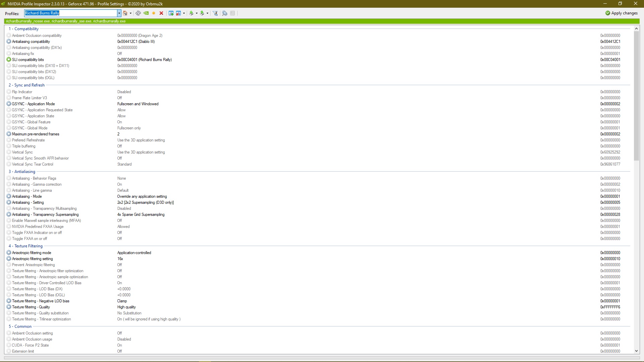Screen dimensions: 644x362
Task: Click value '2x2 [2x2 Supersampling (D3D only)]'
Action: (146, 202)
